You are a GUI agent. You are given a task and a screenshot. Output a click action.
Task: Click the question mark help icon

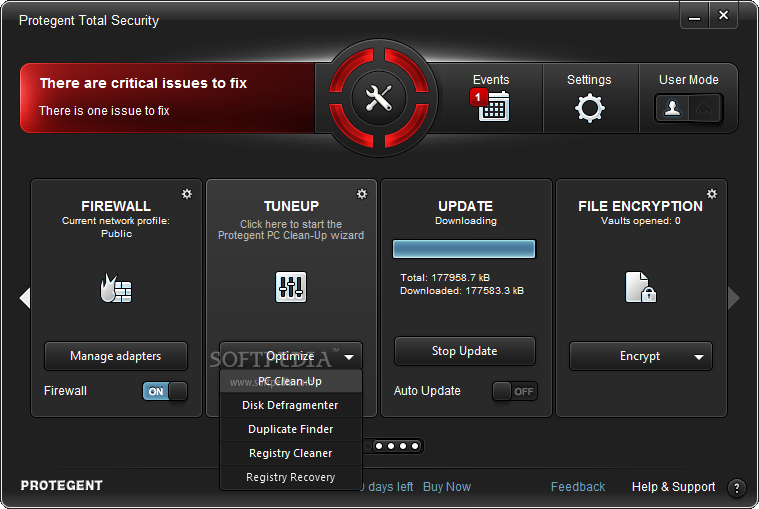(736, 488)
